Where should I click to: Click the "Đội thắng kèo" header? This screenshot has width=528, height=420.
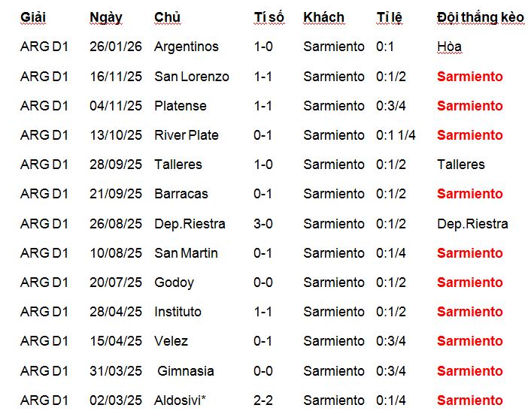click(x=480, y=17)
